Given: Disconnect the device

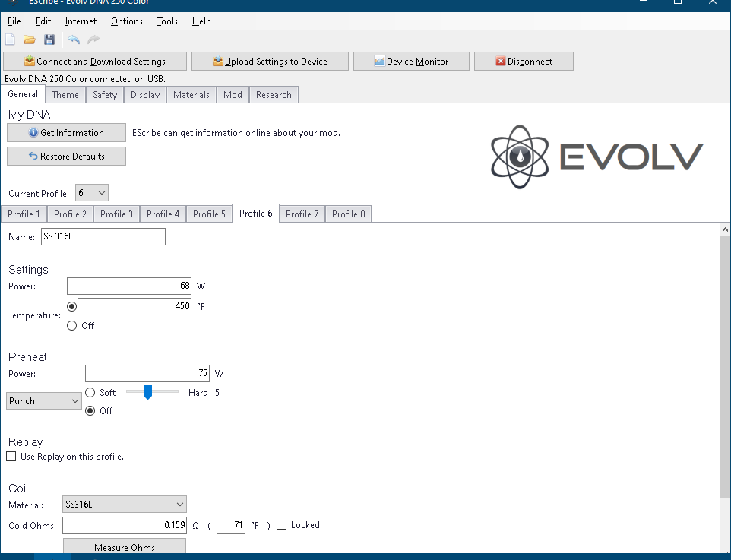Looking at the screenshot, I should [x=524, y=62].
